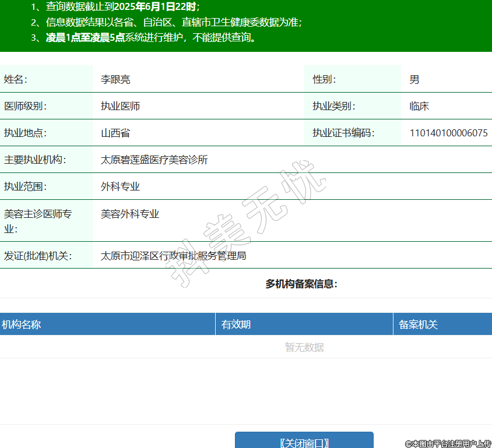Click the notice showing the 2025年6月1日22时 data cutoff
The height and width of the screenshot is (448, 492).
[x=122, y=7]
